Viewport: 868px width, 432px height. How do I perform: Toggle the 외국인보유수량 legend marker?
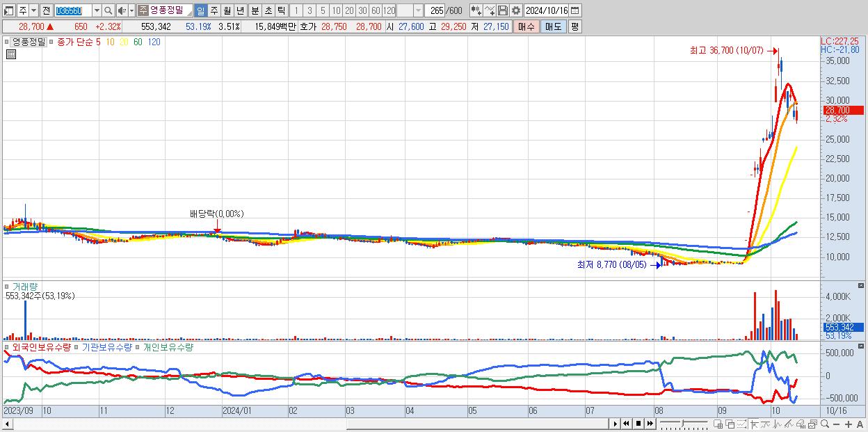click(7, 346)
